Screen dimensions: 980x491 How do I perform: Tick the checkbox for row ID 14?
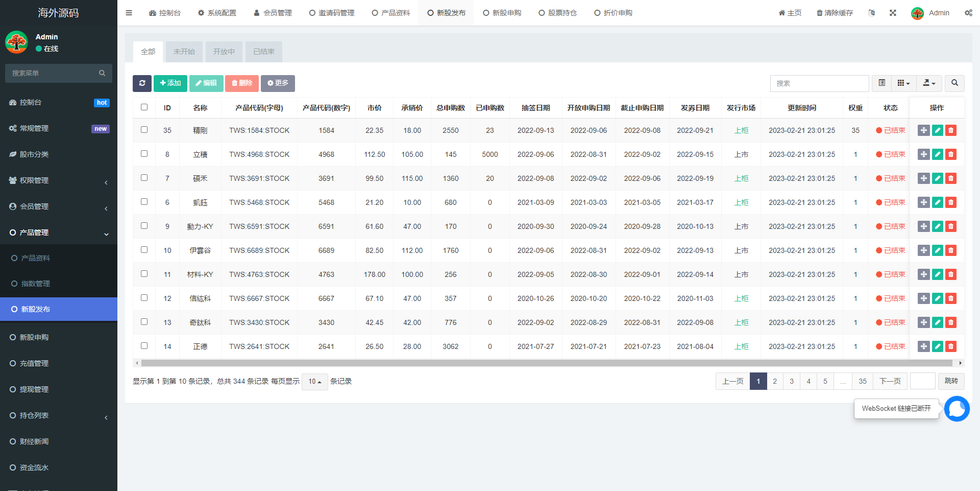click(144, 346)
